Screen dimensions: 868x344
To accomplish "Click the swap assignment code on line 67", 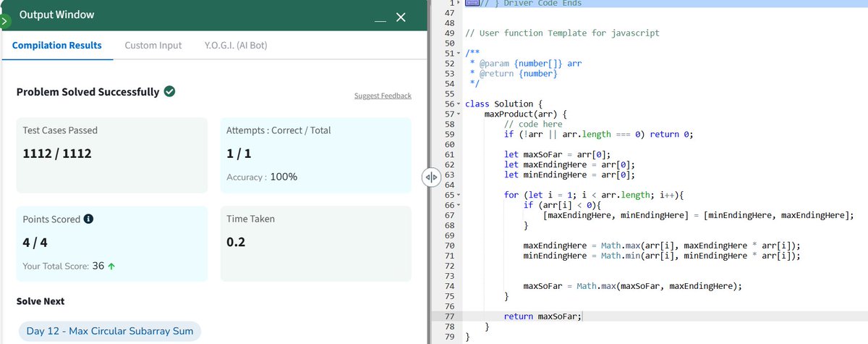I will pos(699,215).
